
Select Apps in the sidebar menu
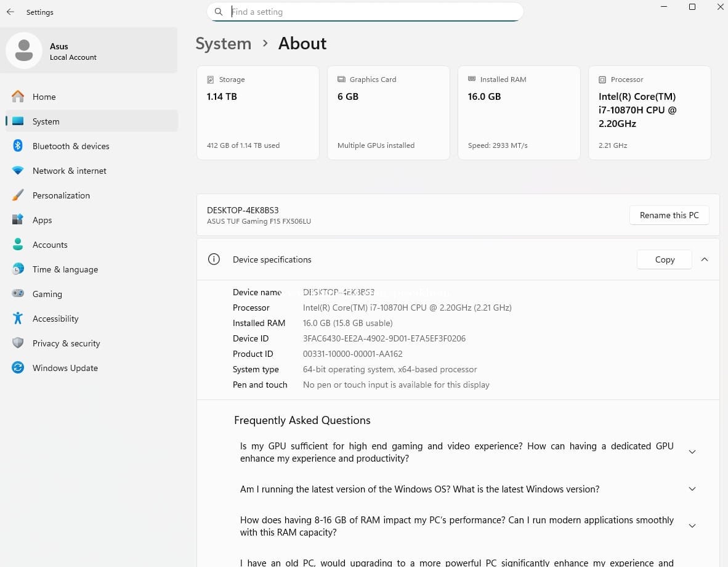pos(42,220)
